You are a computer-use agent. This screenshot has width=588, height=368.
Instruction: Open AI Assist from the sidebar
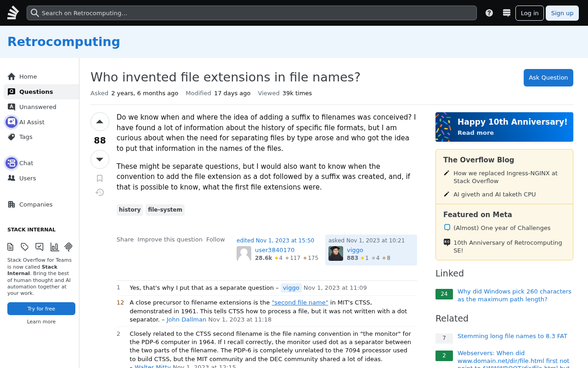click(x=41, y=122)
